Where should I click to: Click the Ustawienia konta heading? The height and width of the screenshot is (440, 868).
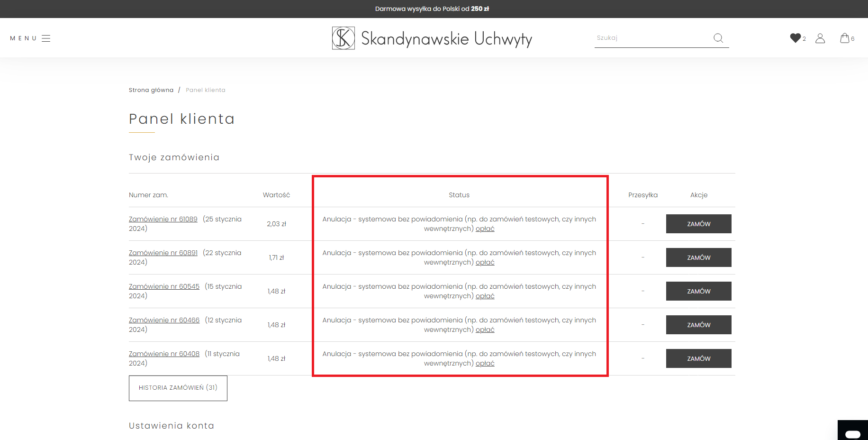coord(172,426)
